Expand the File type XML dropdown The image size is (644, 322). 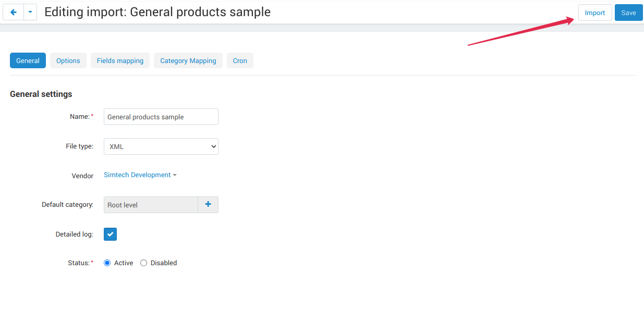tap(161, 147)
